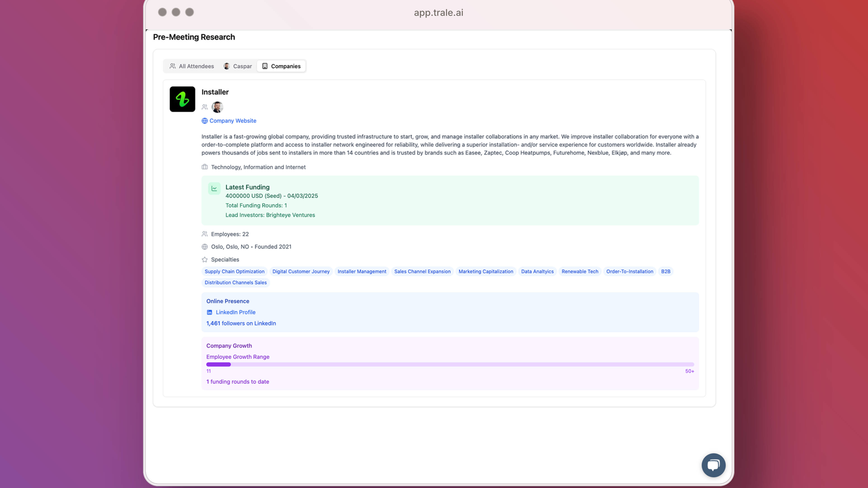Click the LinkedIn logo icon
This screenshot has width=868, height=488.
[x=210, y=312]
